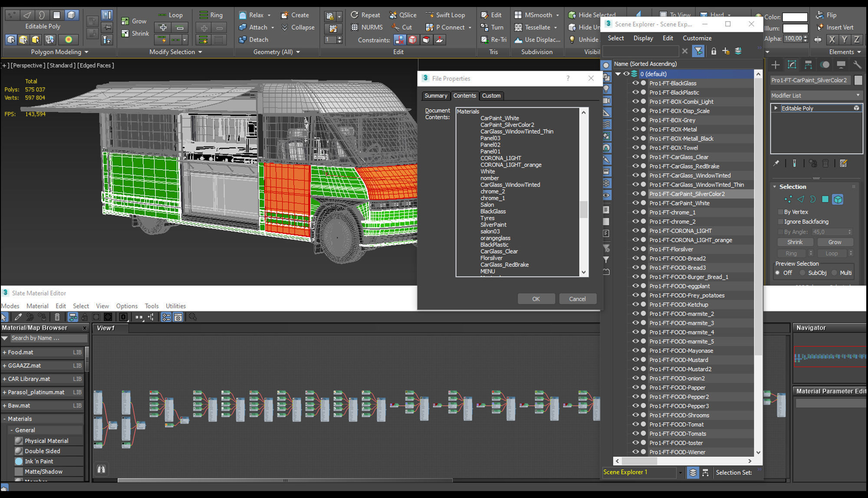Open the Utilities wrench tab in command panel
Screen dimensions: 868x498
pyautogui.click(x=857, y=65)
